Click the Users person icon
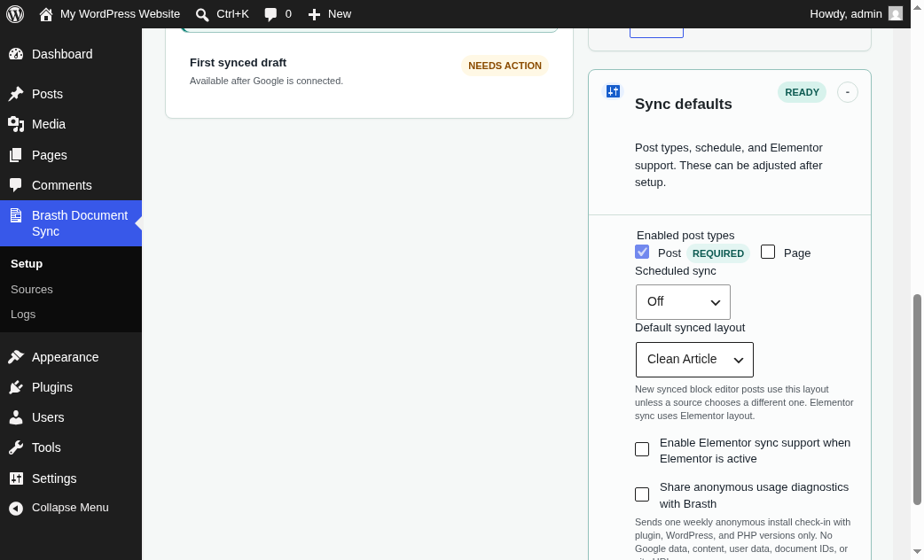Viewport: 924px width, 560px height. tap(16, 417)
